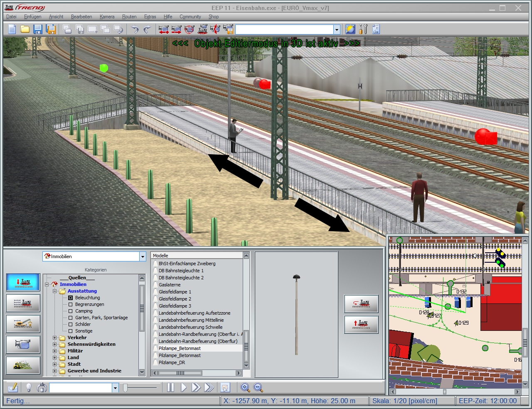Click the speed slider handle in the bottom bar
Screen dimensions: 532x409
[125, 388]
